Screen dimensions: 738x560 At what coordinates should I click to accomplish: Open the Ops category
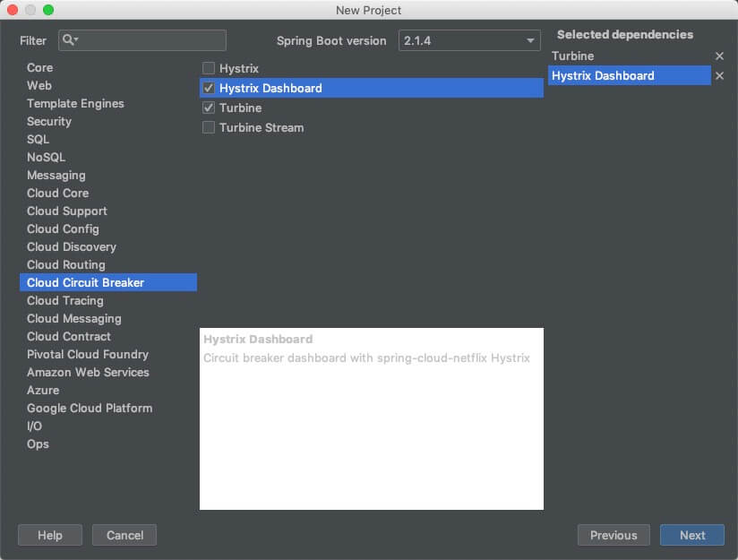pos(108,444)
